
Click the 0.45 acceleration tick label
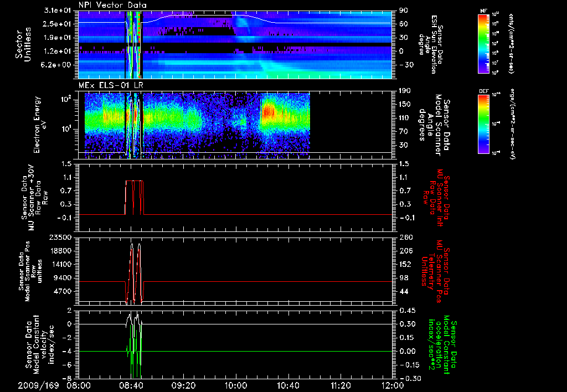point(407,311)
